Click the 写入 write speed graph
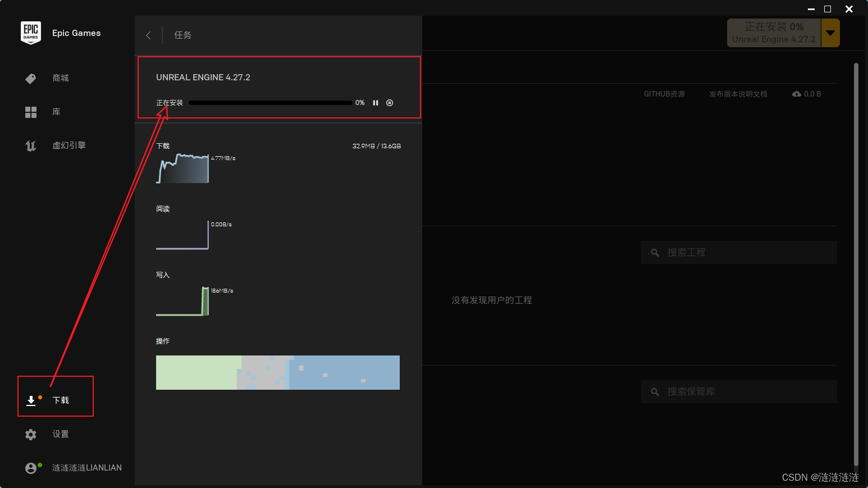Image resolution: width=868 pixels, height=488 pixels. click(x=182, y=301)
